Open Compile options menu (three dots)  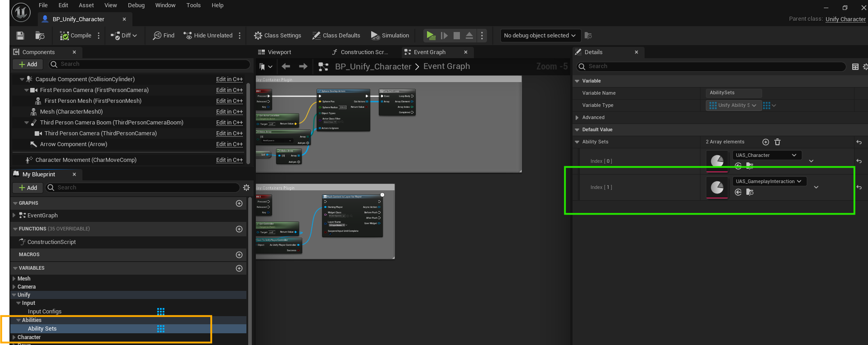pos(99,36)
